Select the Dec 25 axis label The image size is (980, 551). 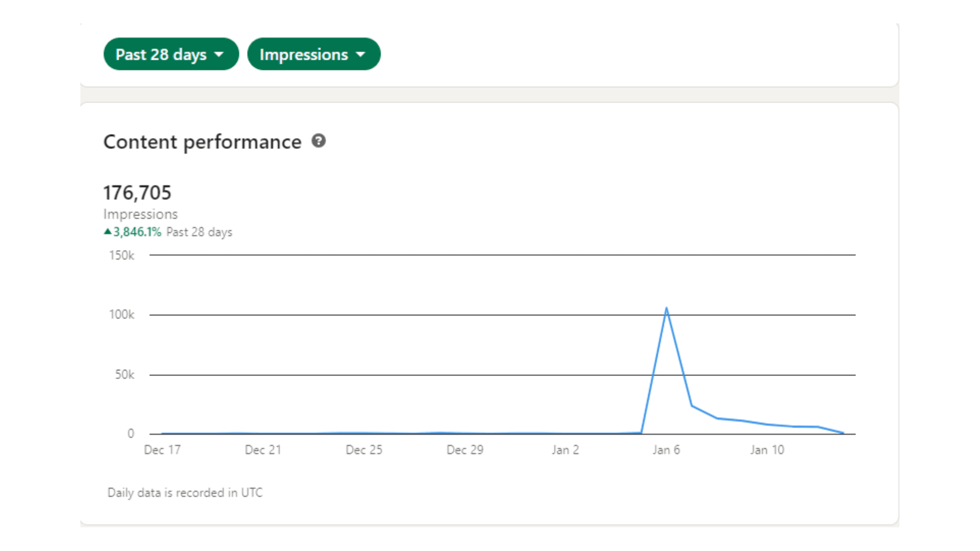(x=364, y=450)
